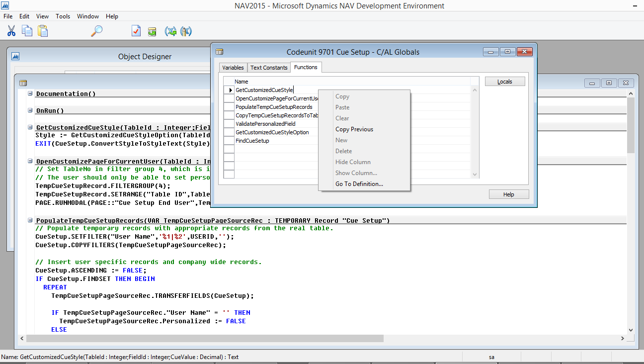Click the code editor window's title icon
This screenshot has height=364, width=644.
[23, 83]
